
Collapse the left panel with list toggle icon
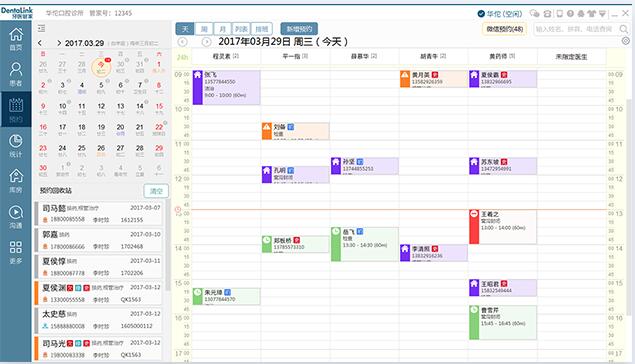pos(41,28)
